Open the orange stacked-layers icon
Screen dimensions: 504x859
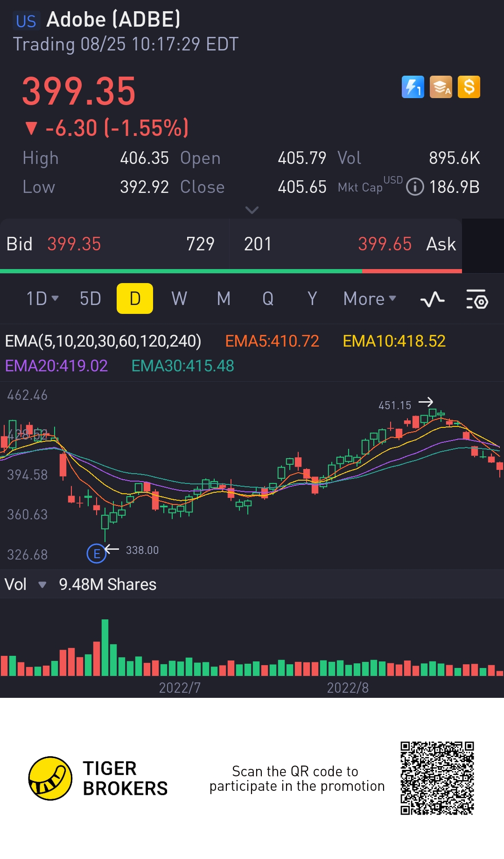point(441,87)
